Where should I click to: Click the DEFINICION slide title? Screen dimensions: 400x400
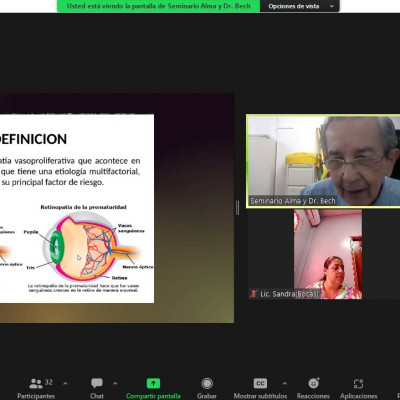[x=33, y=139]
